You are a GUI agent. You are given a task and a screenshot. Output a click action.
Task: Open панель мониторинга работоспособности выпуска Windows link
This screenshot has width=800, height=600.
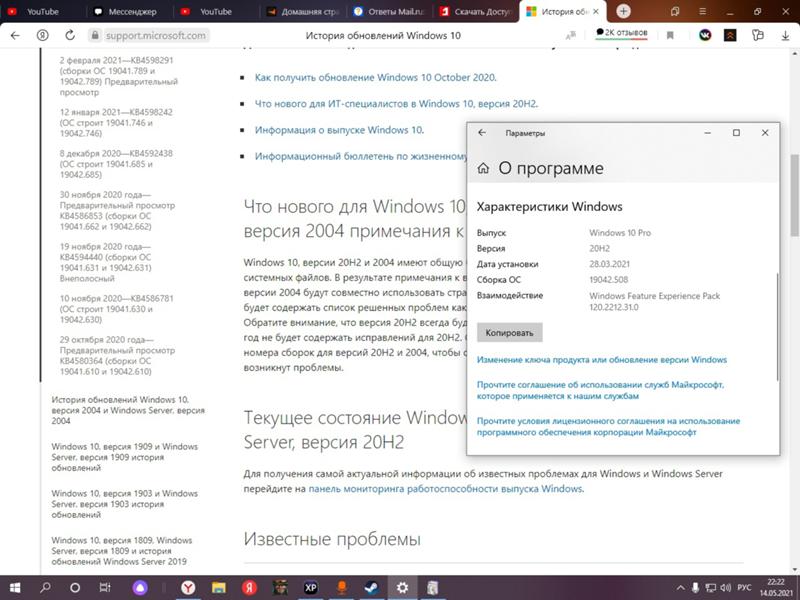pos(445,488)
